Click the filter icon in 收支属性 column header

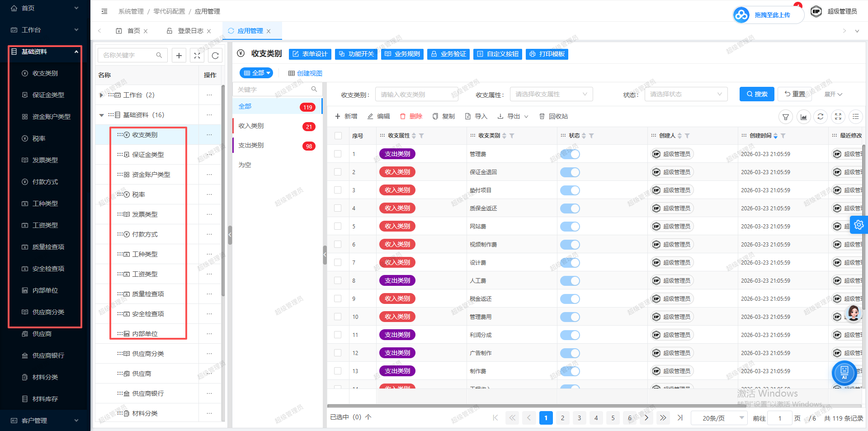click(x=421, y=136)
